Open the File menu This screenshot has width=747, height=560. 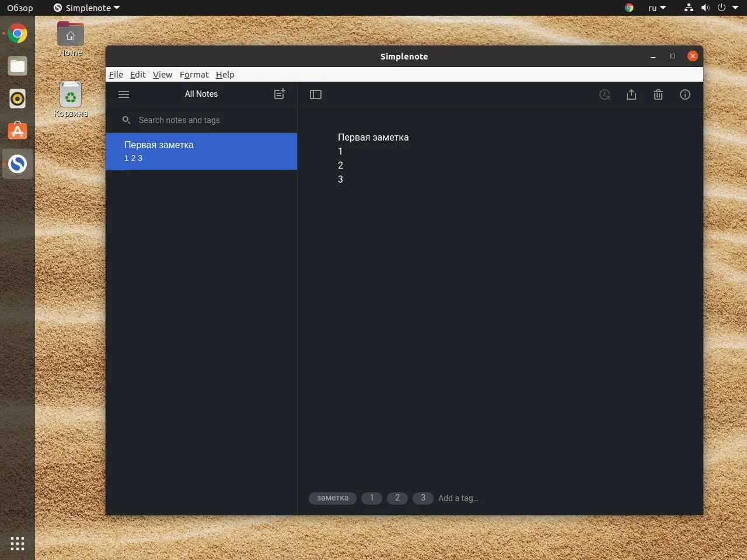pyautogui.click(x=116, y=75)
